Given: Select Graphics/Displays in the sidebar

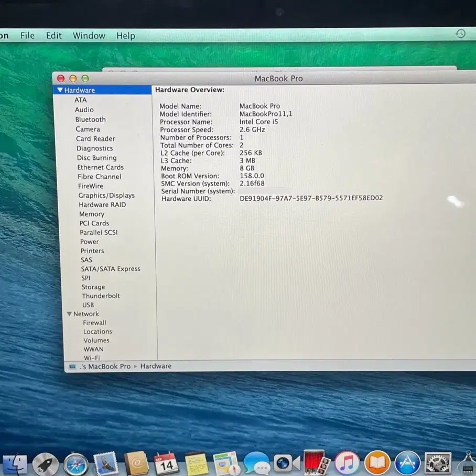Looking at the screenshot, I should [x=106, y=196].
